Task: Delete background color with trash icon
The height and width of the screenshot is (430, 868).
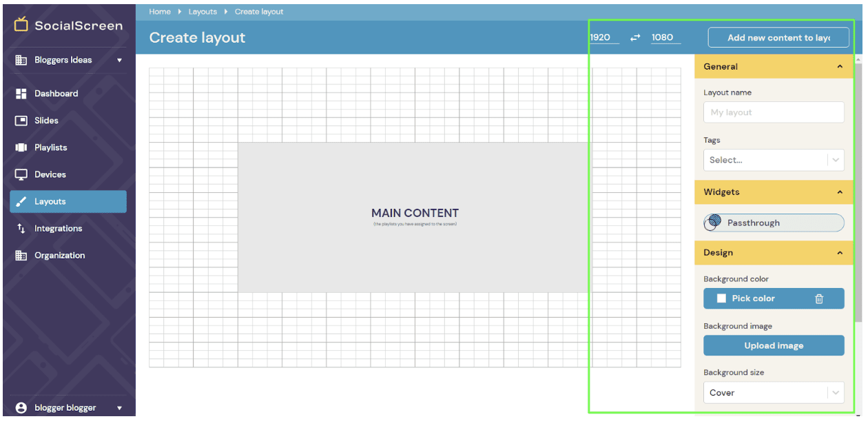Action: (819, 298)
